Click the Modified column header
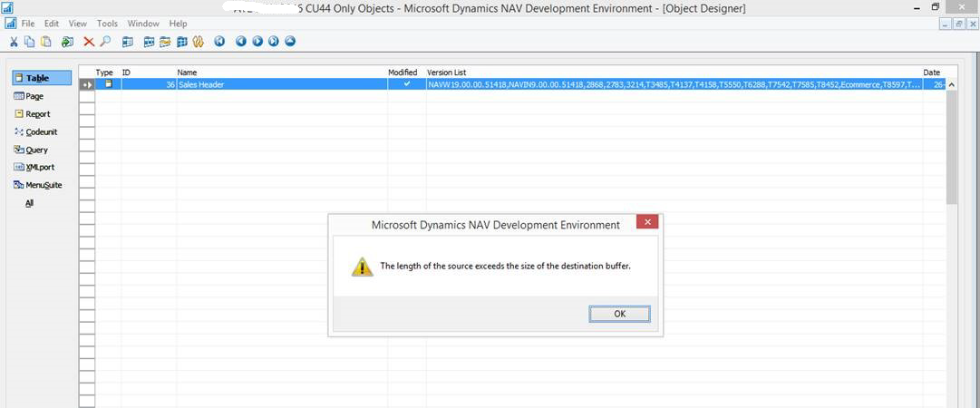The image size is (980, 408). pyautogui.click(x=403, y=73)
